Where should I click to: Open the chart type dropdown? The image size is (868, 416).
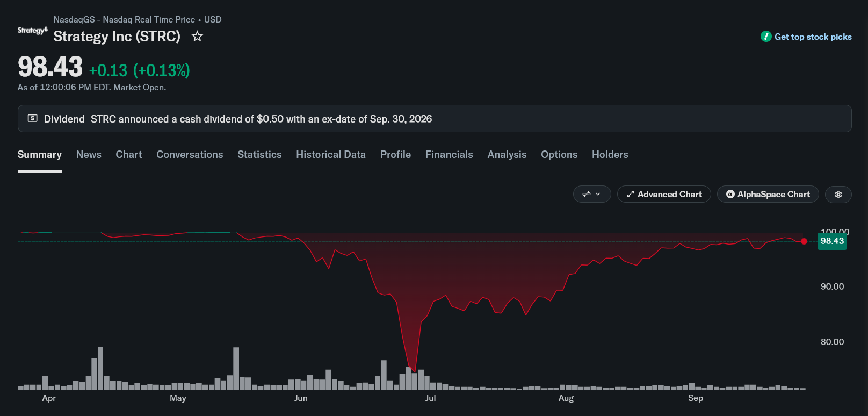click(592, 195)
